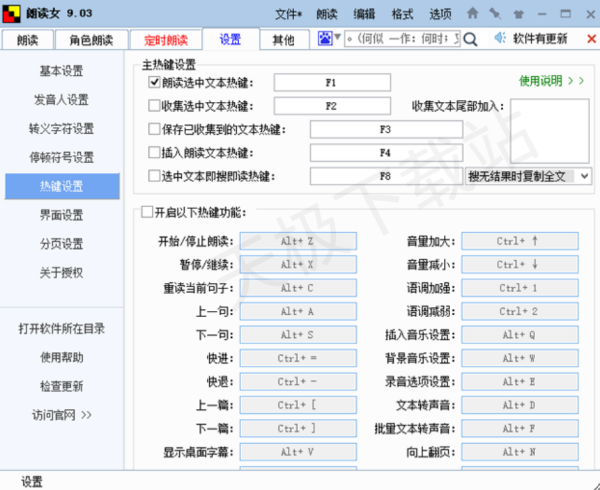Open 转义字符设置 in sidebar
The width and height of the screenshot is (600, 490).
point(62,129)
